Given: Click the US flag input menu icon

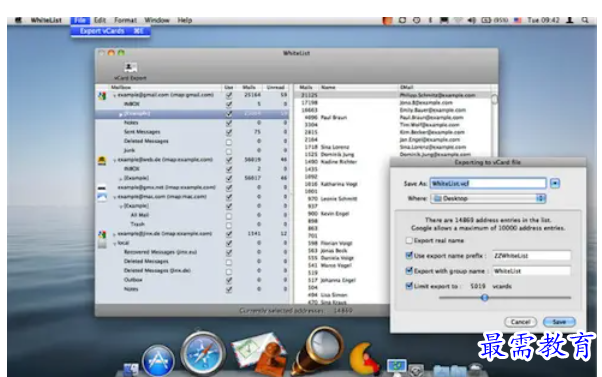Looking at the screenshot, I should (x=518, y=20).
